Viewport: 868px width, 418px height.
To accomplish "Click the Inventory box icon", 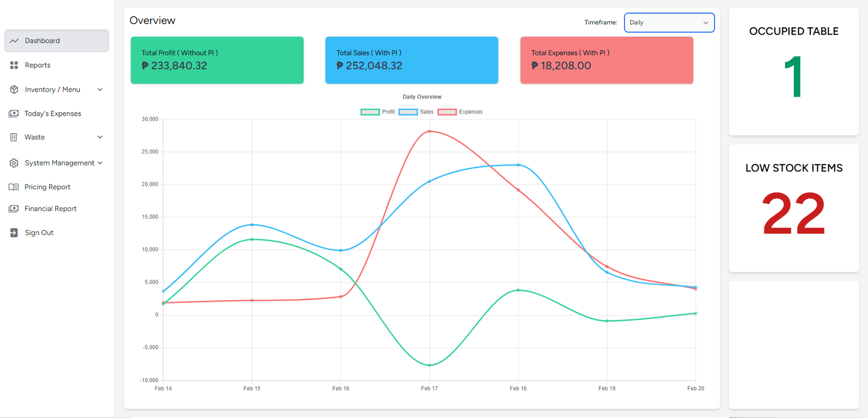I will point(14,90).
